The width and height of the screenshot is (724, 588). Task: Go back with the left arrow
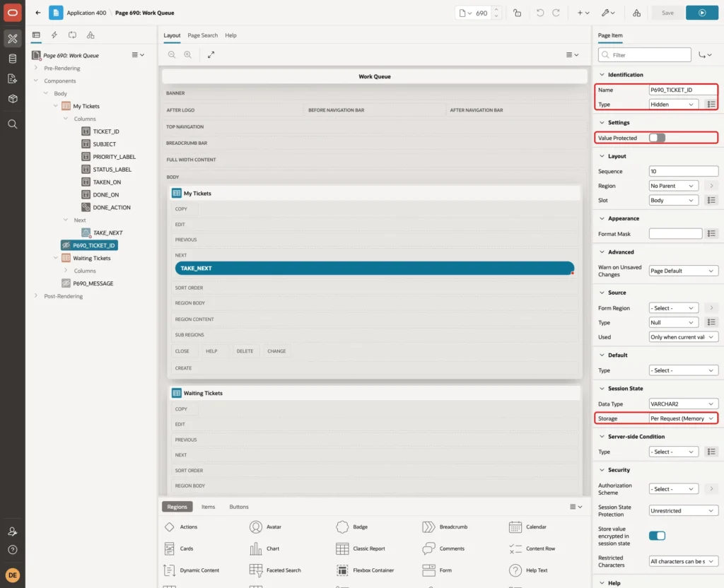pyautogui.click(x=38, y=13)
